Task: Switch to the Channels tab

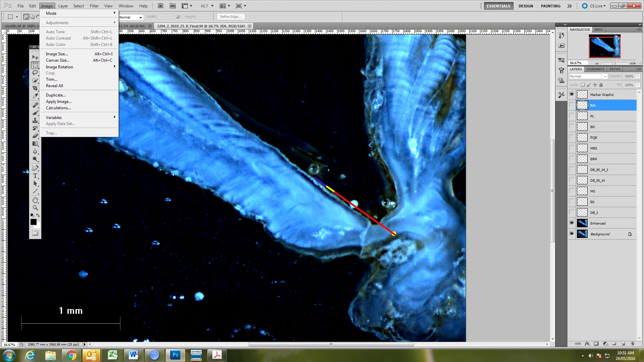Action: 595,69
